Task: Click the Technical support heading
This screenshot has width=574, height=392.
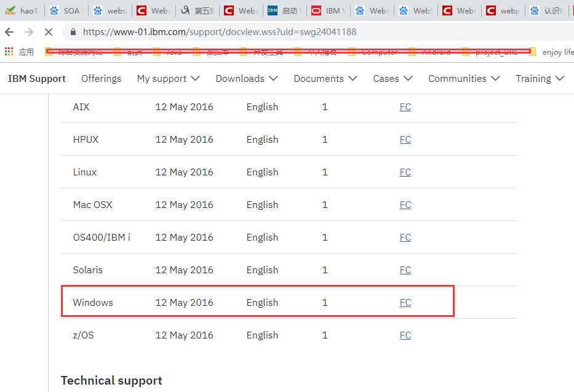Action: (111, 381)
